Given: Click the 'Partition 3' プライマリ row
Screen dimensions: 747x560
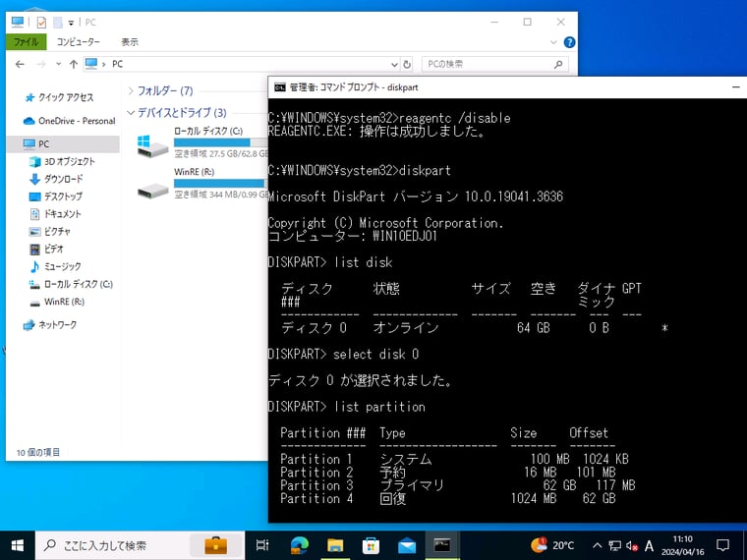Looking at the screenshot, I should [x=457, y=485].
